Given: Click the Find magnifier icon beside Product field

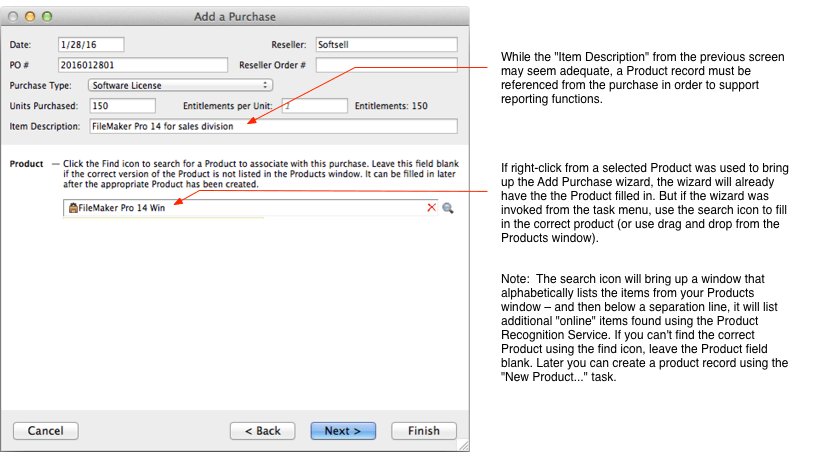Looking at the screenshot, I should tap(448, 208).
